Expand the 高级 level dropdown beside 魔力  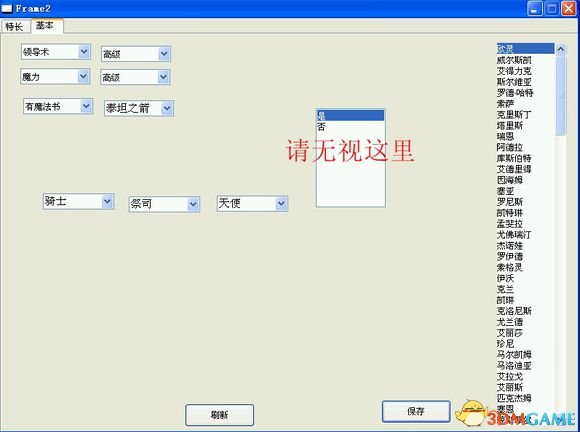pos(163,77)
